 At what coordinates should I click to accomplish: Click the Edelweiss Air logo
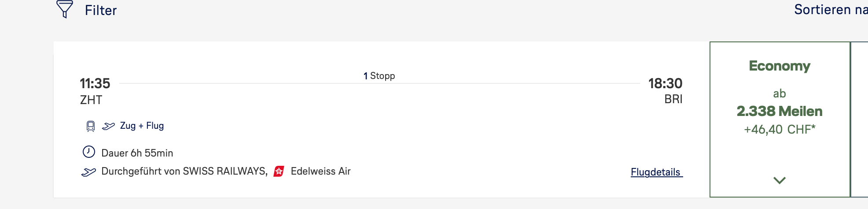tap(279, 172)
